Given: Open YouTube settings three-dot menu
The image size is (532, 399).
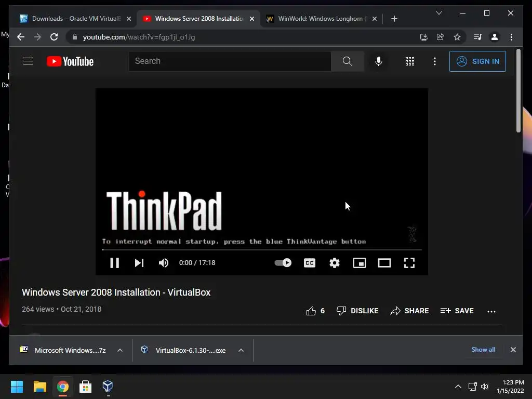Looking at the screenshot, I should click(x=435, y=61).
